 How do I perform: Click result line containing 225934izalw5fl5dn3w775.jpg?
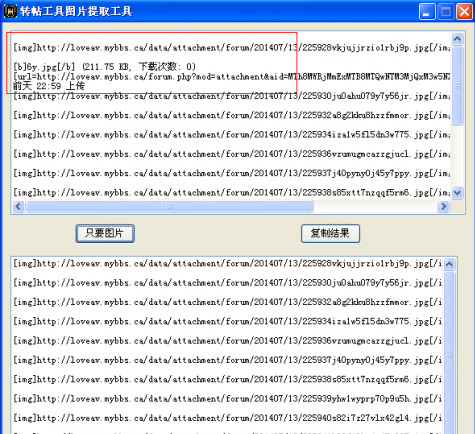pos(227,322)
